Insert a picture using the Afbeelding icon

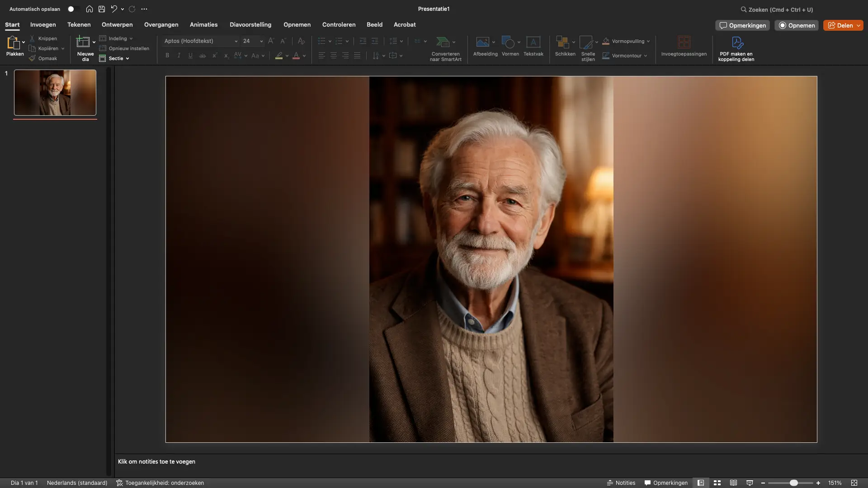[484, 45]
